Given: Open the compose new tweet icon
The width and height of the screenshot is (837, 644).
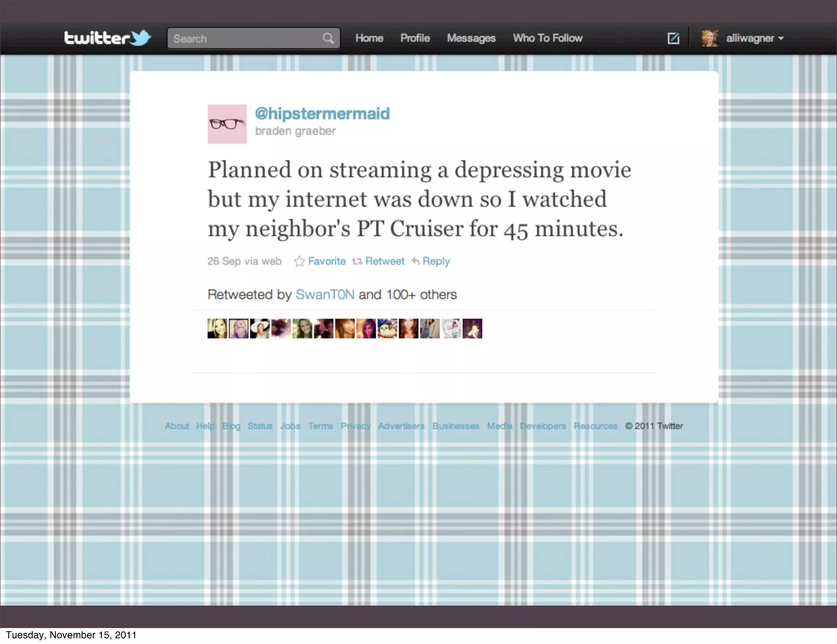Looking at the screenshot, I should (x=673, y=38).
